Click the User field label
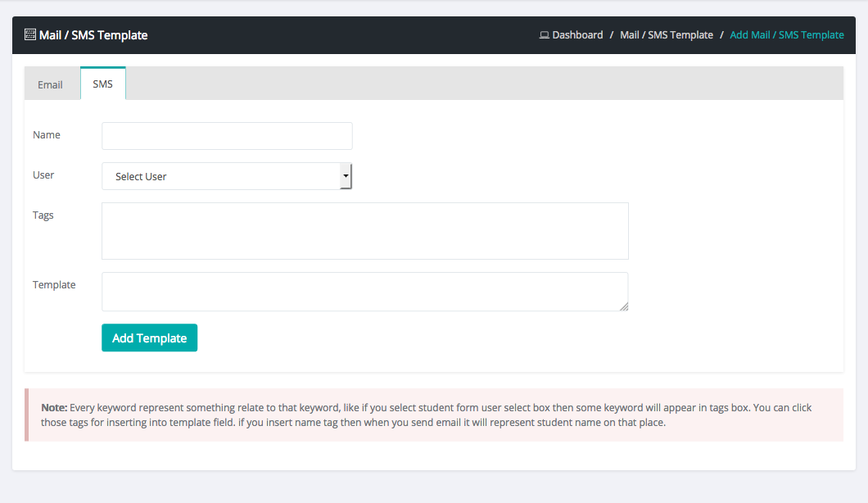The image size is (868, 503). tap(43, 174)
